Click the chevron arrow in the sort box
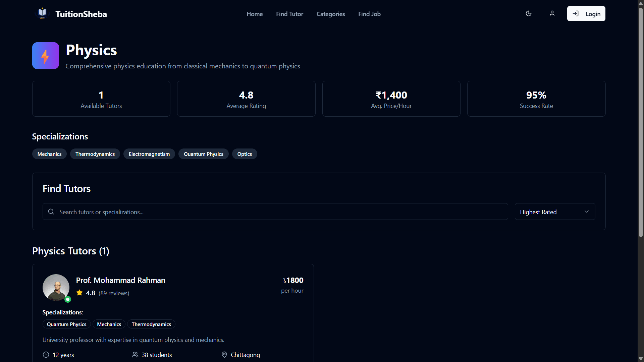Viewport: 644px width, 362px height. 587,212
